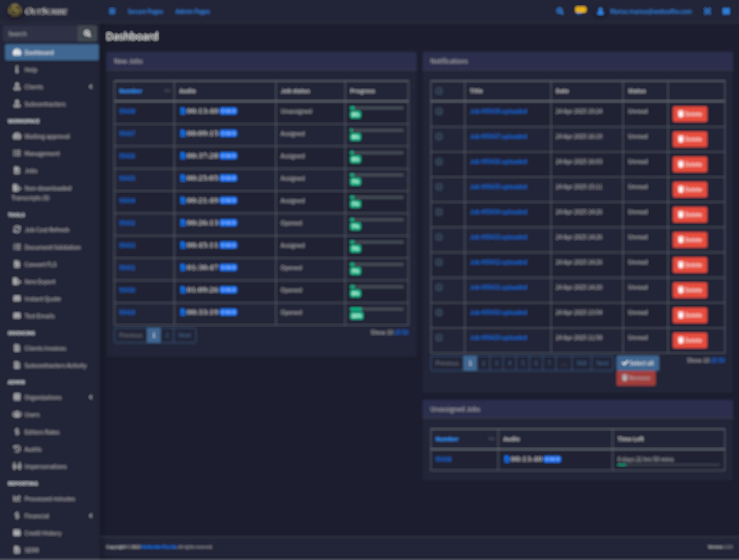Open the Xero Export tool
Viewport: 739px width, 560px height.
pyautogui.click(x=40, y=281)
